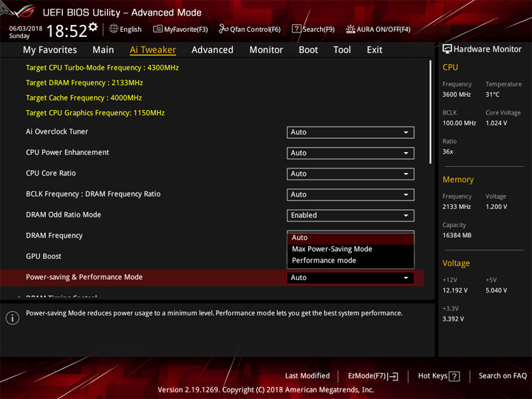Click the 12.192 V voltage value
The width and height of the screenshot is (532, 399).
click(x=455, y=290)
